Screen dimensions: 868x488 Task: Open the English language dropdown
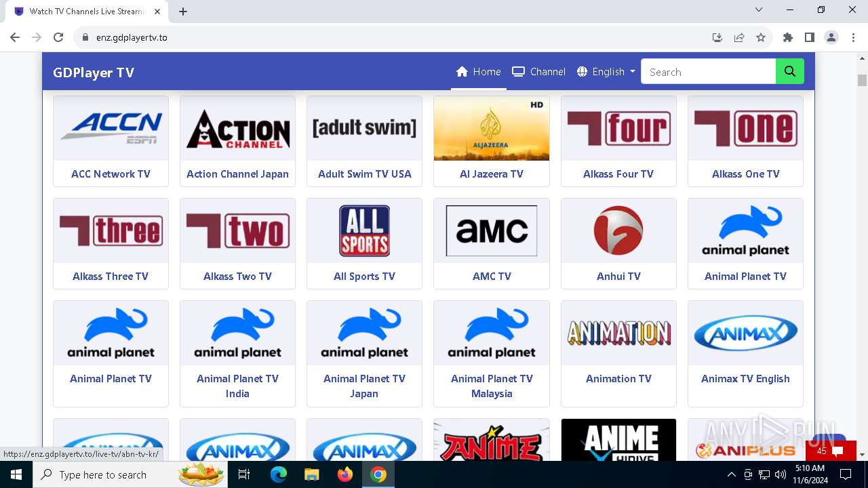point(606,72)
